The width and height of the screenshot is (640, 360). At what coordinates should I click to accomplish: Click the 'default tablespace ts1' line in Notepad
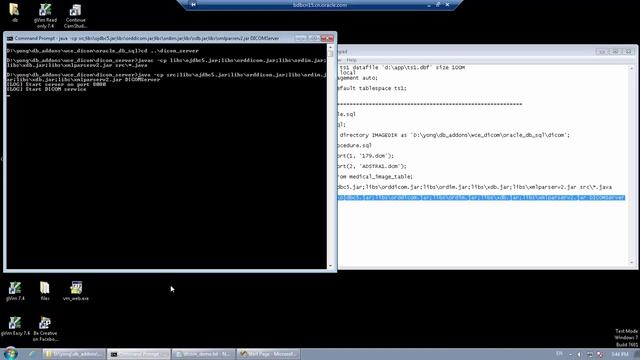point(372,88)
